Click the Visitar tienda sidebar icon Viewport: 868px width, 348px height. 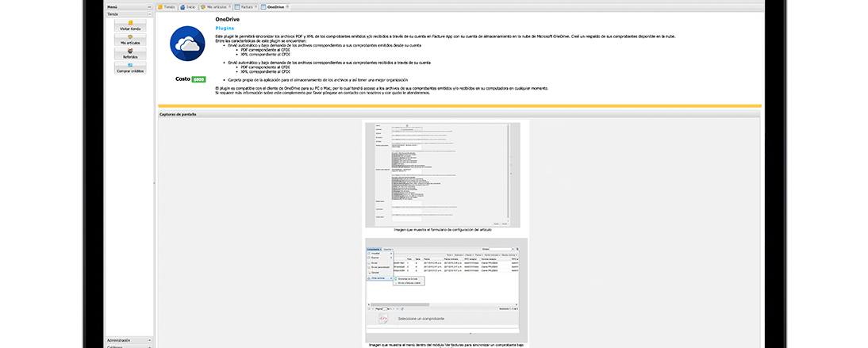pyautogui.click(x=130, y=25)
